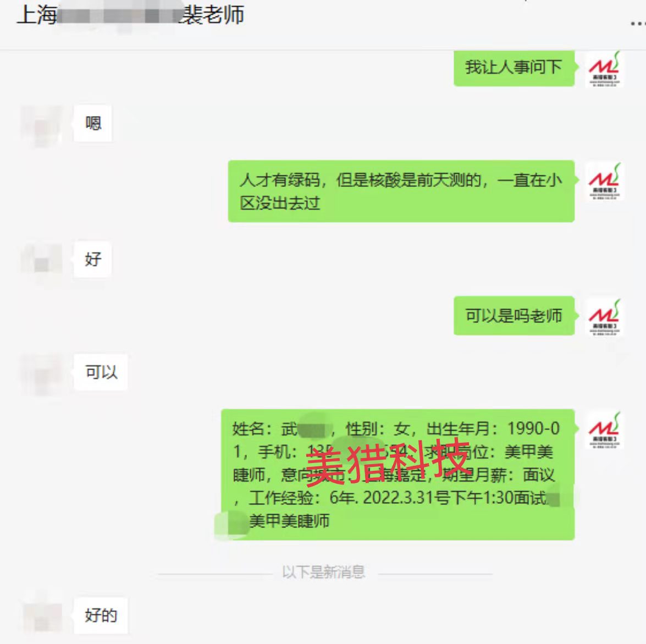The image size is (646, 644).
Task: Select the 人才有绿码 green message bubble
Action: tap(401, 191)
